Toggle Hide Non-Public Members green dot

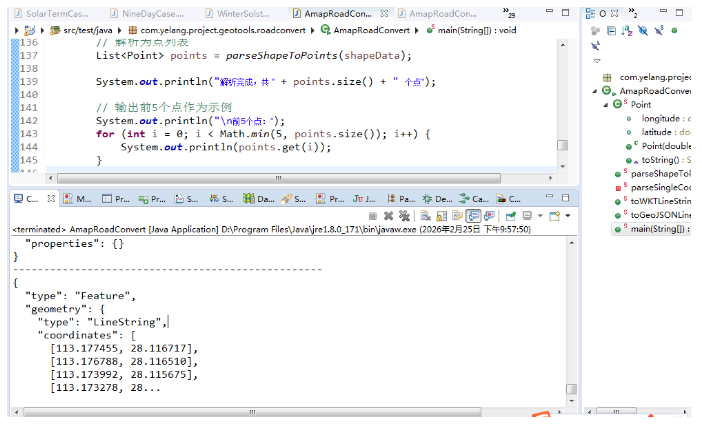point(674,30)
